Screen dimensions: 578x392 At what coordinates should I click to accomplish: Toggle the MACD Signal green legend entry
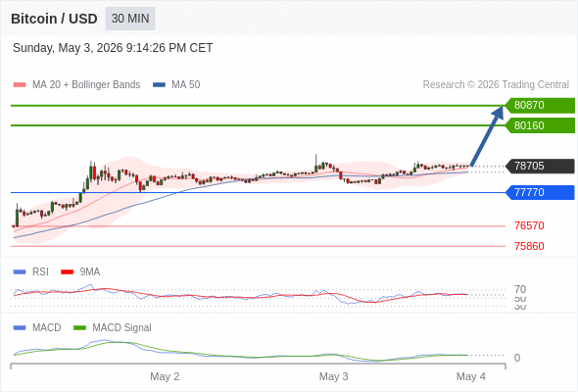[x=113, y=327]
